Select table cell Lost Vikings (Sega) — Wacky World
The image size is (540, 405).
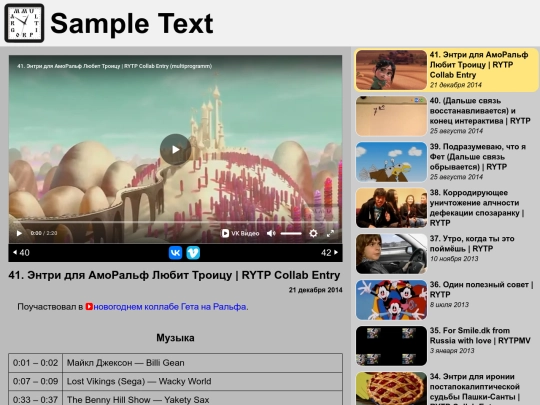(x=202, y=381)
